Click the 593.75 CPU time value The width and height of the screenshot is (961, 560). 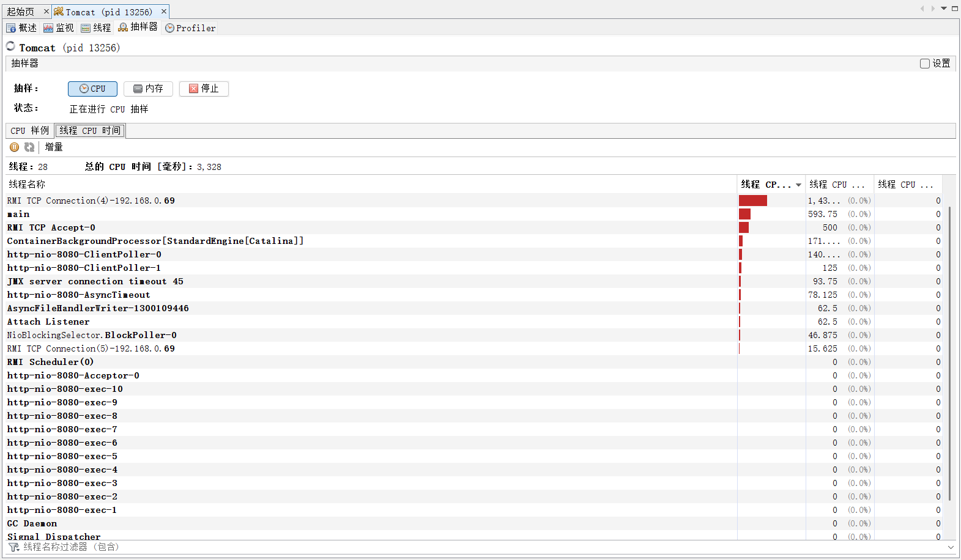(823, 214)
